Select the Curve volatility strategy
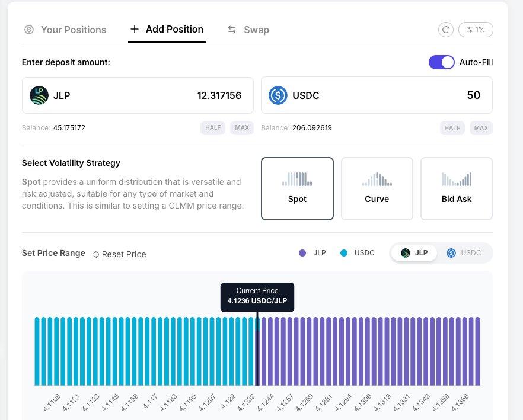Screen dimensions: 523x420 (377, 188)
